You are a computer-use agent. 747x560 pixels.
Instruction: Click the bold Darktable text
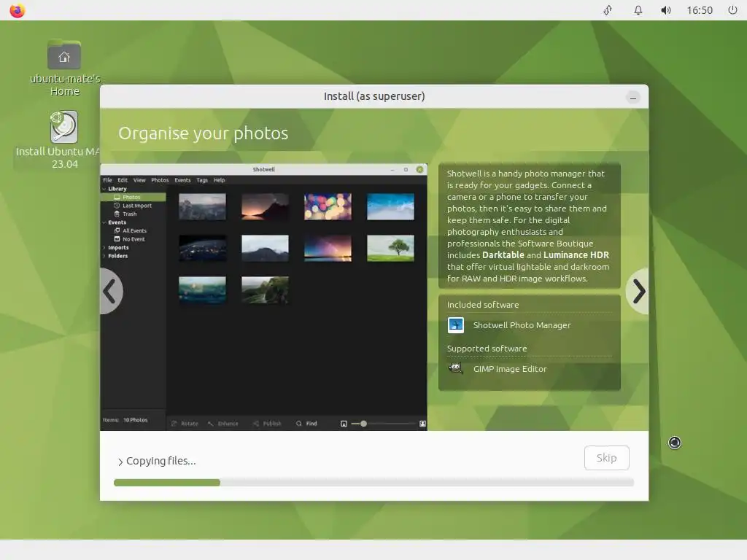click(503, 254)
